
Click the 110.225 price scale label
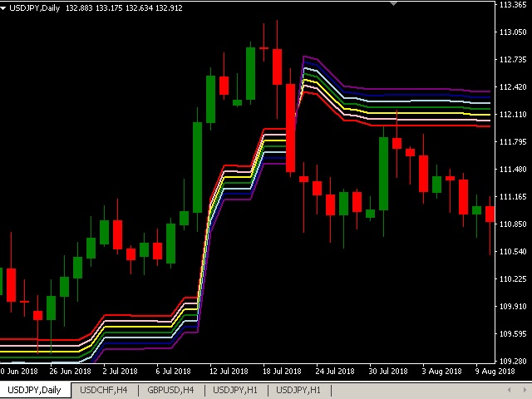[513, 279]
